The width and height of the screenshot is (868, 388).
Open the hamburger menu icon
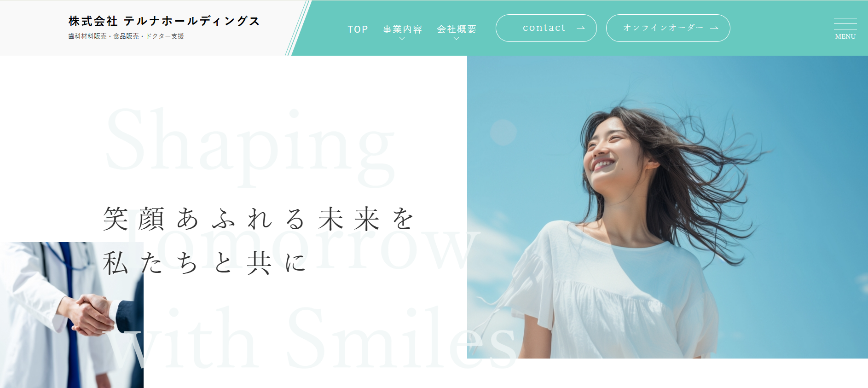845,24
